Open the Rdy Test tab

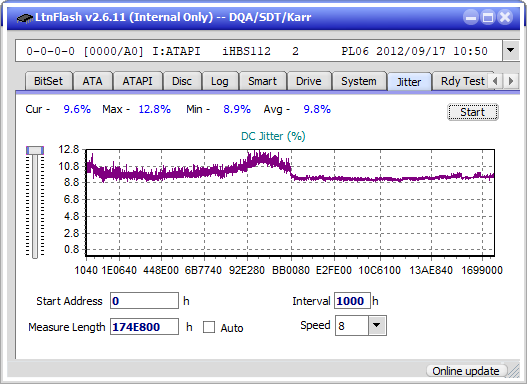(x=462, y=81)
